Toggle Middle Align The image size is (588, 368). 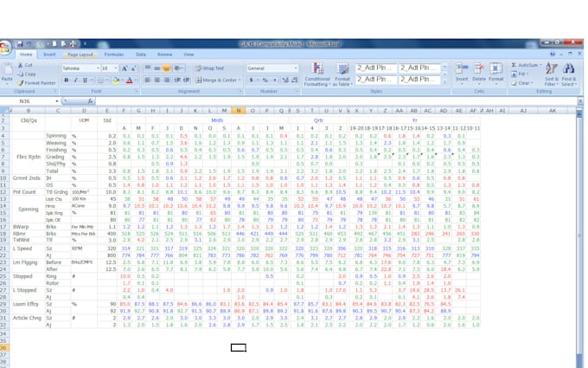pyautogui.click(x=157, y=68)
